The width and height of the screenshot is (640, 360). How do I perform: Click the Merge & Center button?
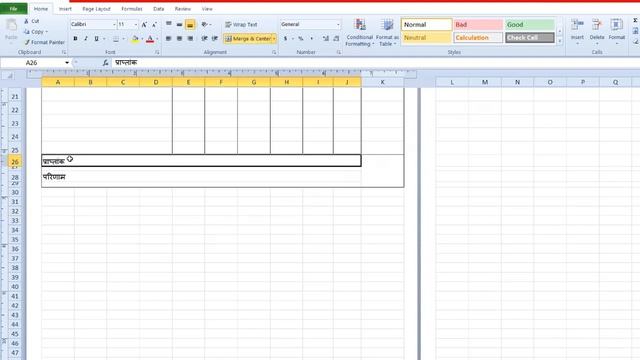[x=248, y=38]
